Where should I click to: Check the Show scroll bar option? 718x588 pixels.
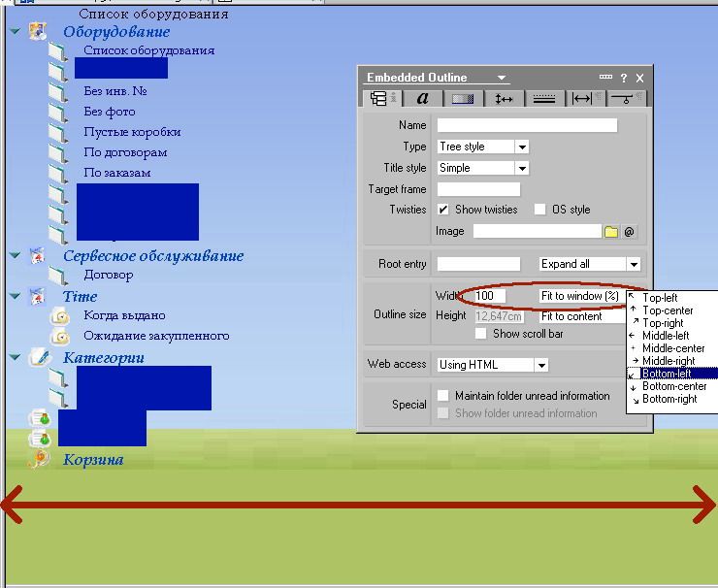(x=481, y=334)
